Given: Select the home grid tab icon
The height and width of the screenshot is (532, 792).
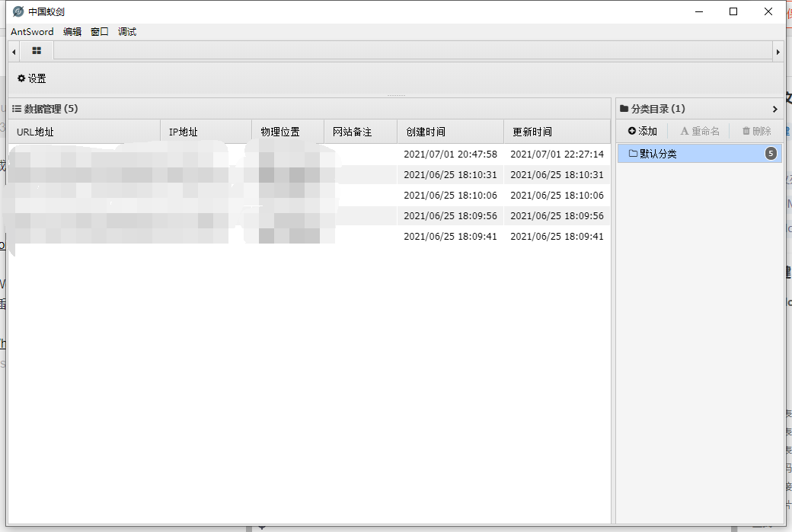Looking at the screenshot, I should pyautogui.click(x=37, y=50).
